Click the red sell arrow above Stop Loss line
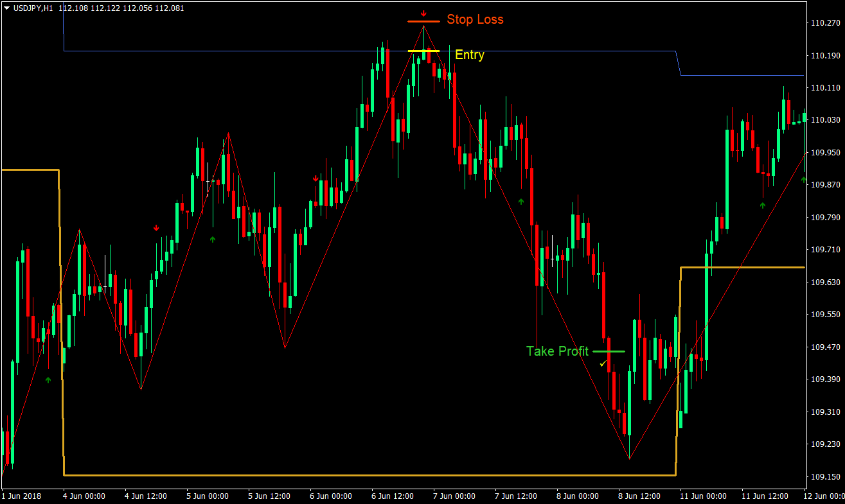 423,13
